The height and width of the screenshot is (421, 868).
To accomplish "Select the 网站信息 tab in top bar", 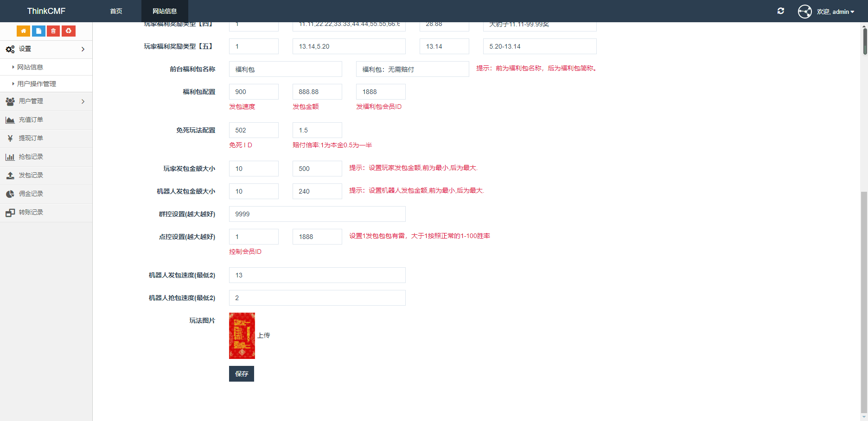I will pyautogui.click(x=165, y=11).
